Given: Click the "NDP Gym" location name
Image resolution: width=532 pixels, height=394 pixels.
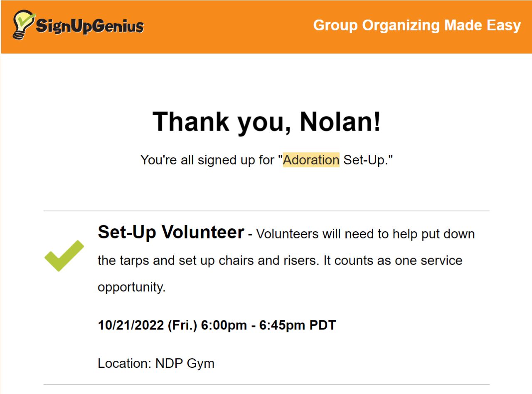Looking at the screenshot, I should click(185, 363).
